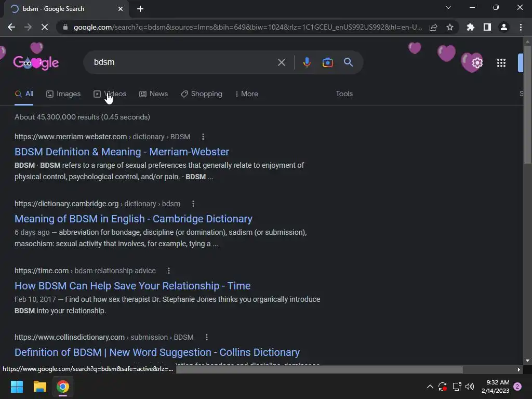Open Chrome profile avatar
The image size is (532, 399).
click(504, 27)
